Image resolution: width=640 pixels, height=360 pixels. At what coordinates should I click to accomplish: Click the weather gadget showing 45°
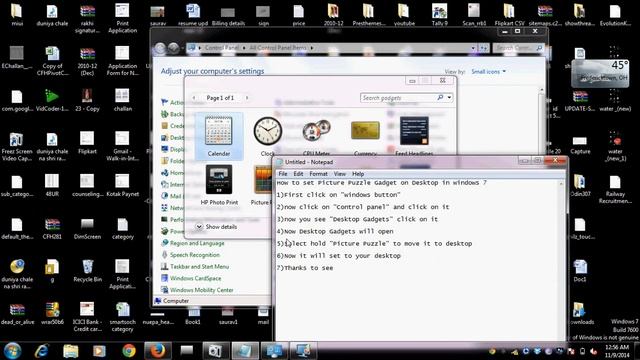[600, 73]
